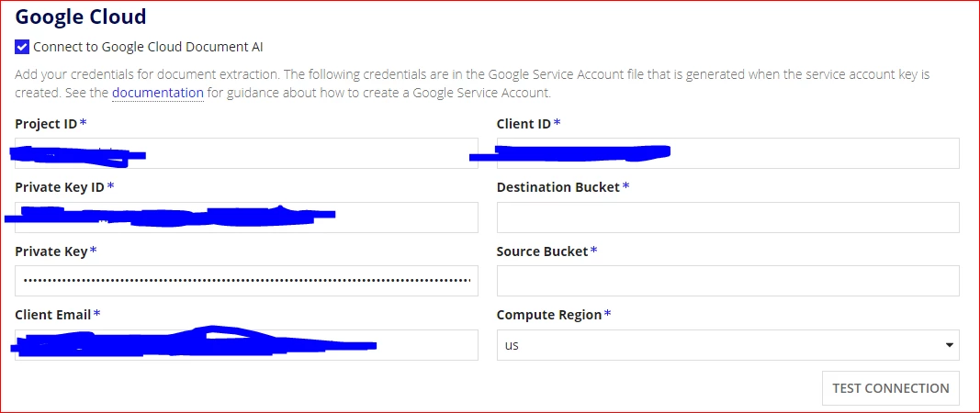Click the TEST CONNECTION button

[x=891, y=388]
